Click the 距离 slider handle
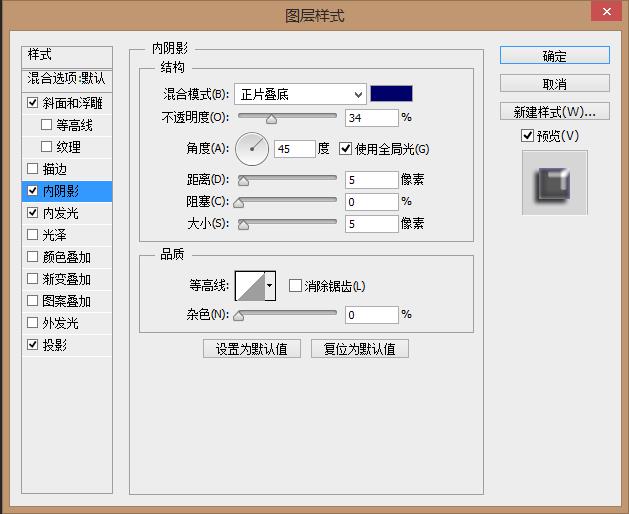The image size is (629, 514). click(x=243, y=181)
